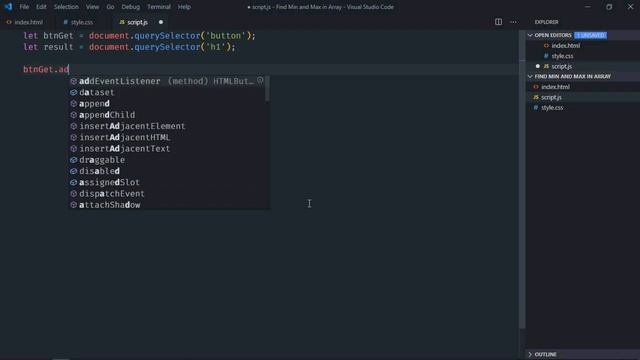Choose the disabled suggestion
This screenshot has width=640, height=360.
(167, 171)
